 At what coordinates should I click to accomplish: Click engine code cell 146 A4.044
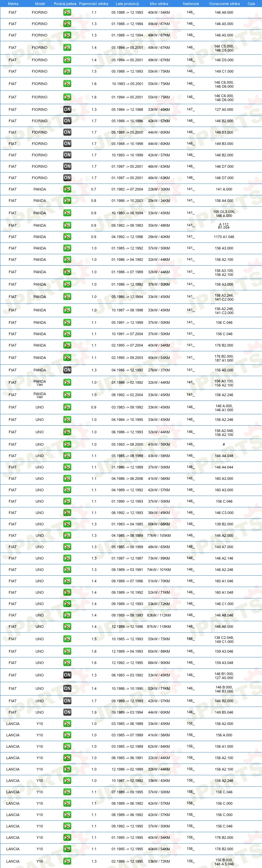(224, 467)
